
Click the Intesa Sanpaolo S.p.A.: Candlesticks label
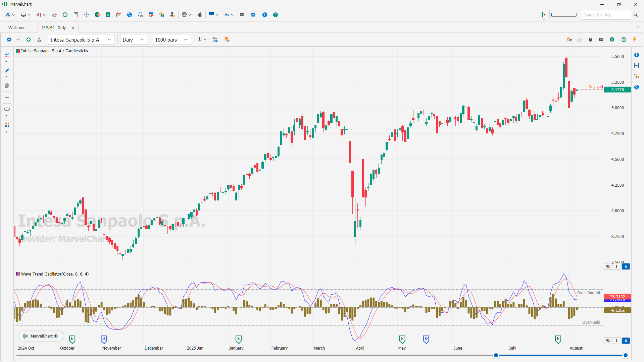pos(54,51)
